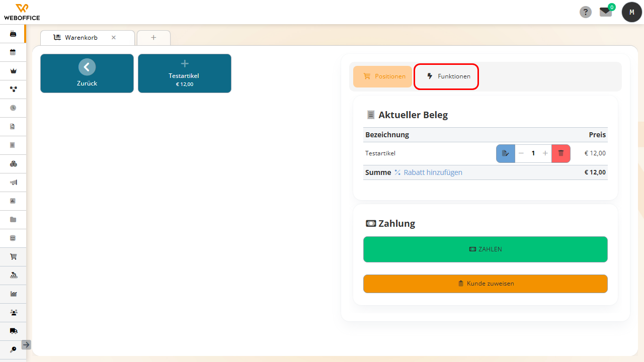This screenshot has width=644, height=362.
Task: Switch to the Funktionen tab
Action: [446, 76]
